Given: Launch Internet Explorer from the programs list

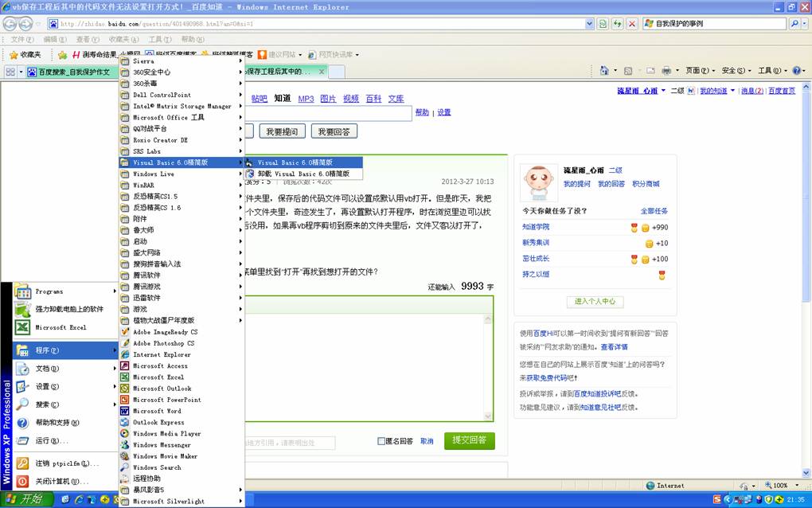Looking at the screenshot, I should click(x=182, y=354).
